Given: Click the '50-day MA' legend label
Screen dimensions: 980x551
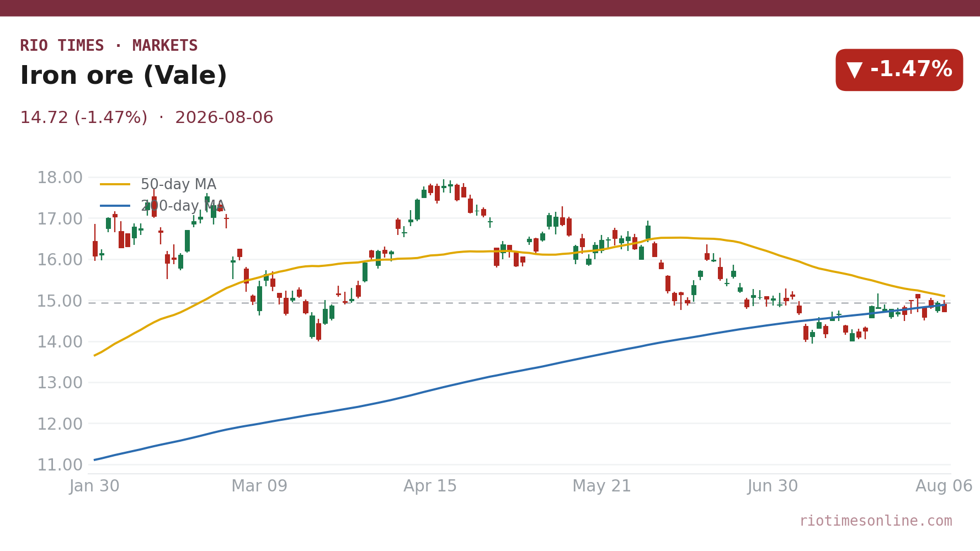Looking at the screenshot, I should 178,185.
